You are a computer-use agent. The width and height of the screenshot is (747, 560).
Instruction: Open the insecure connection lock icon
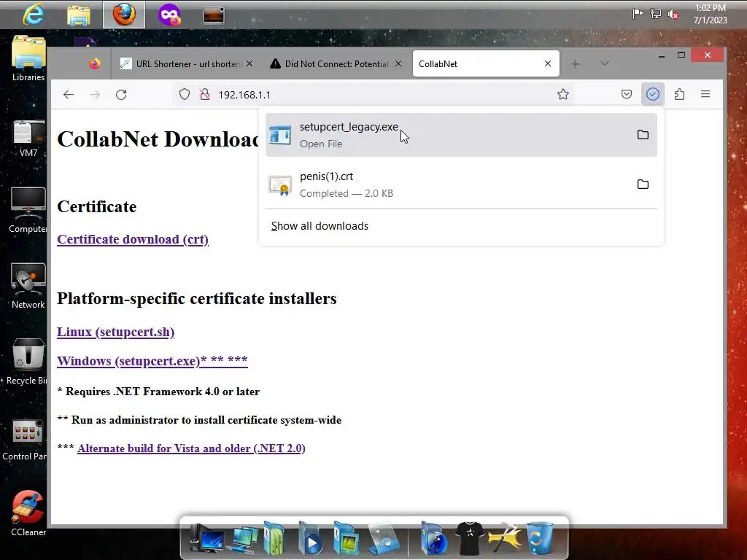(205, 94)
